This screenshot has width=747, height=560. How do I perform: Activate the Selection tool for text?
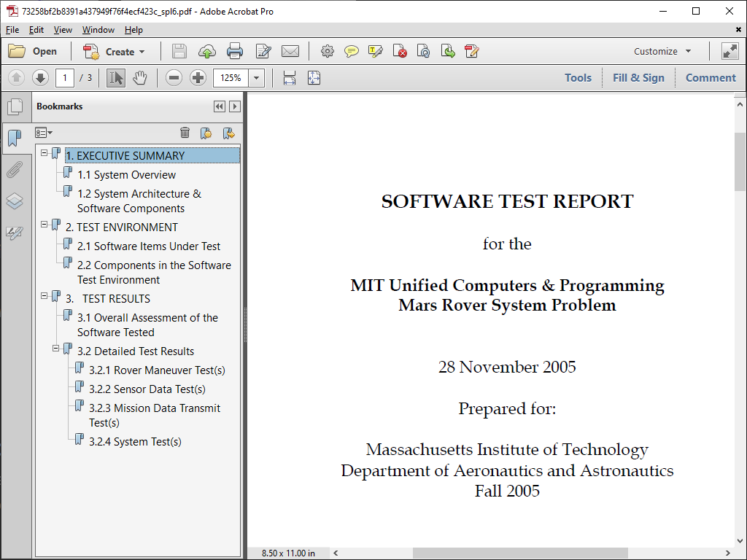(x=116, y=77)
